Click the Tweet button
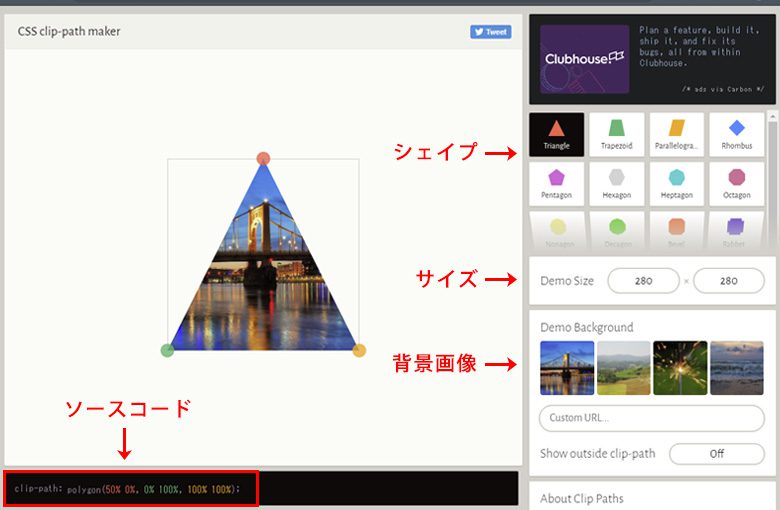This screenshot has height=510, width=780. (491, 32)
